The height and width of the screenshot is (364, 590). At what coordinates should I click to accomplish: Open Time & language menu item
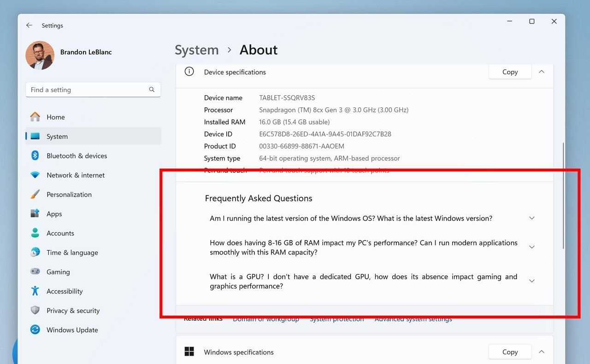coord(72,252)
